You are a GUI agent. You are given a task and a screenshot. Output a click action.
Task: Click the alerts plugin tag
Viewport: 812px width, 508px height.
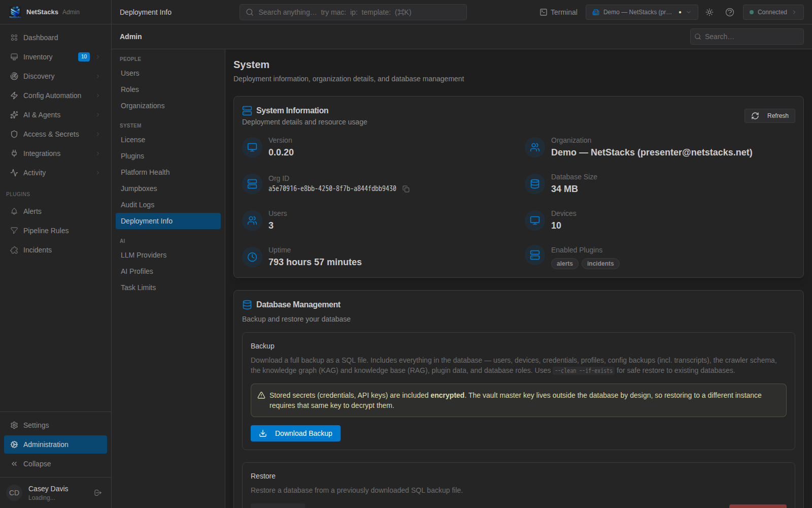point(564,264)
